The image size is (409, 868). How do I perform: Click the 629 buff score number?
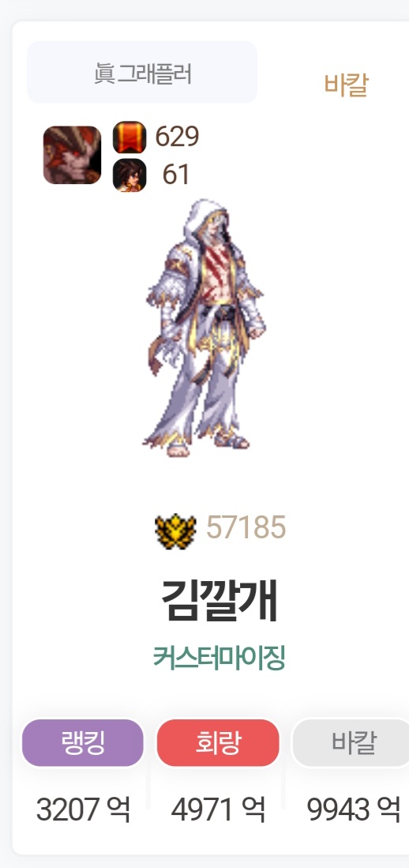pos(177,137)
